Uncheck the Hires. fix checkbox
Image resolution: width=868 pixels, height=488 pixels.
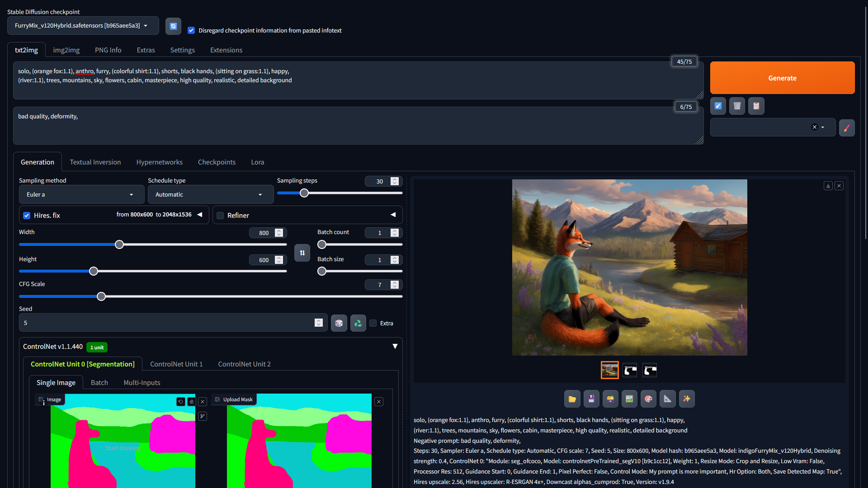click(27, 216)
